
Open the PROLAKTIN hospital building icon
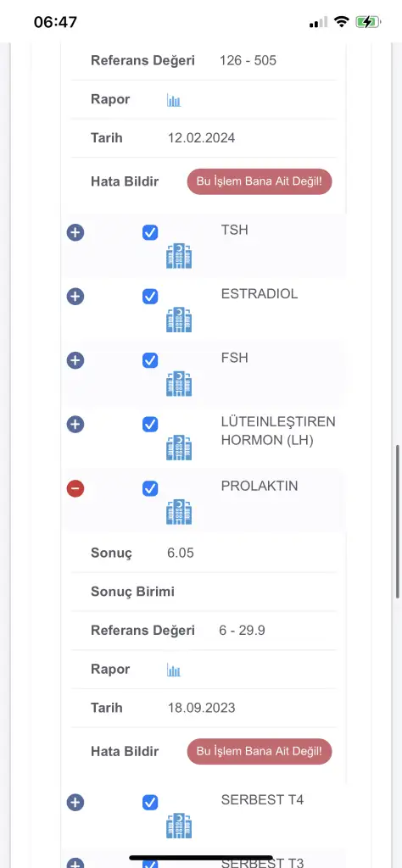tap(179, 511)
